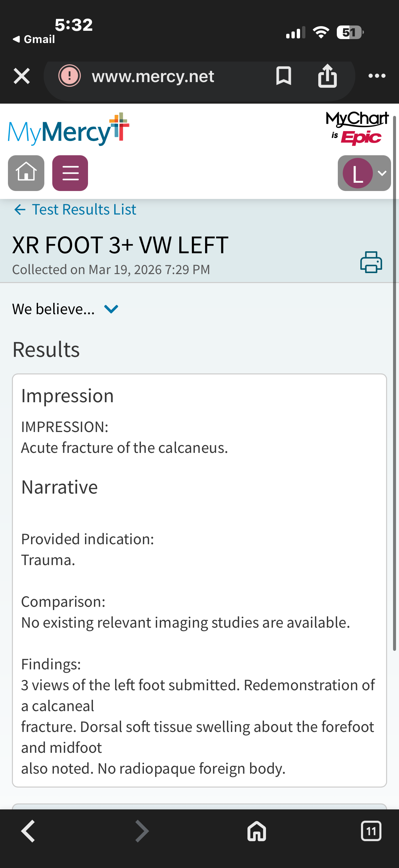This screenshot has height=868, width=399.
Task: Click the MyMercy logo
Action: pos(68,130)
